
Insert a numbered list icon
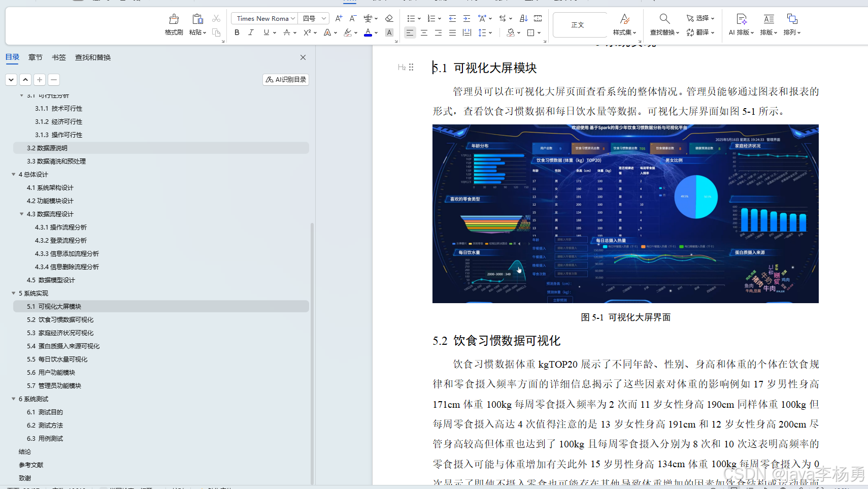pos(431,18)
